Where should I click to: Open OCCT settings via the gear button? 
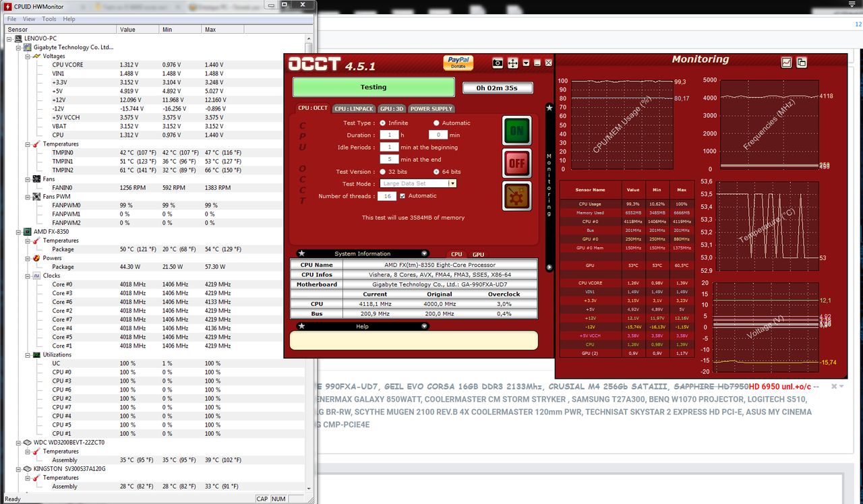click(516, 196)
